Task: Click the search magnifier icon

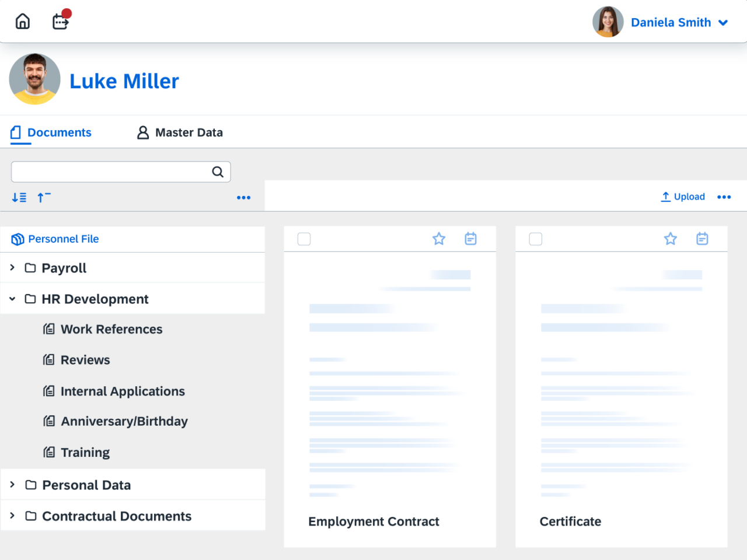Action: pyautogui.click(x=218, y=171)
